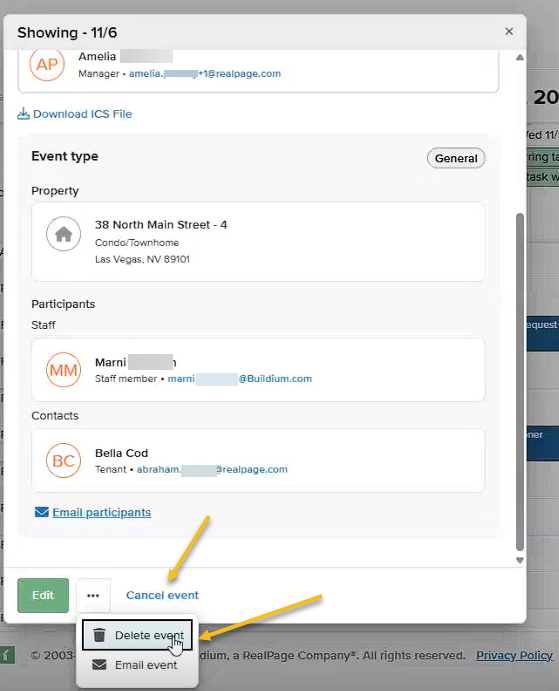Click the Download ICS File icon
Viewport: 559px width, 691px height.
pyautogui.click(x=23, y=114)
